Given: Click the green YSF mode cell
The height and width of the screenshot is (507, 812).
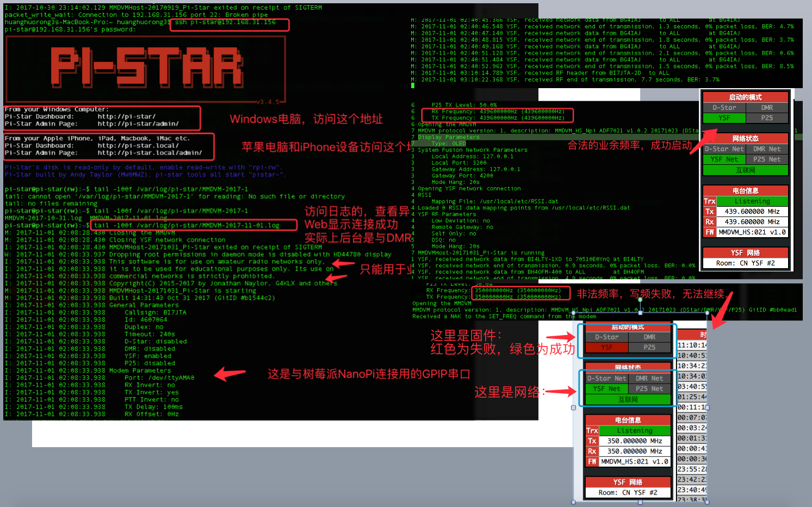Looking at the screenshot, I should (724, 118).
